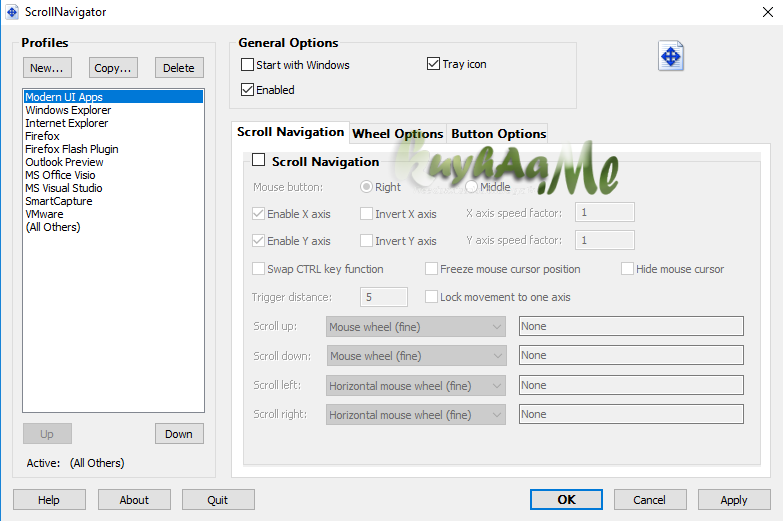
Task: Open the Scroll down action dropdown
Action: point(416,356)
